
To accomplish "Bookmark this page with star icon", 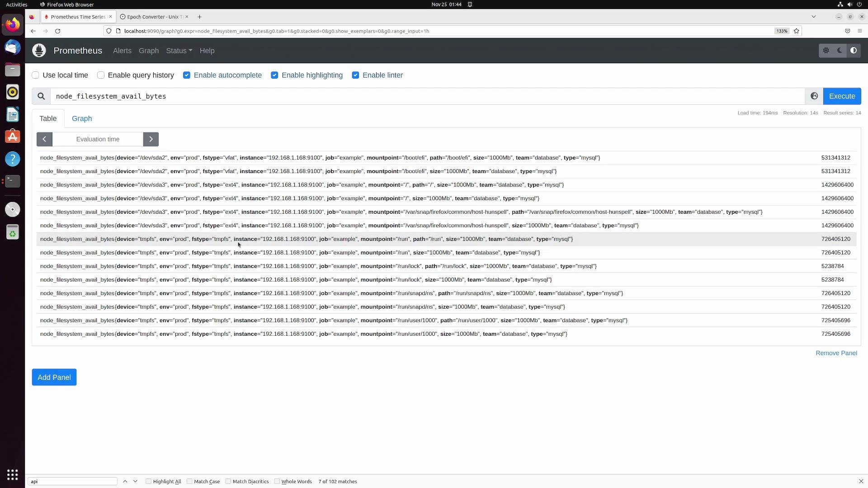I will click(797, 31).
